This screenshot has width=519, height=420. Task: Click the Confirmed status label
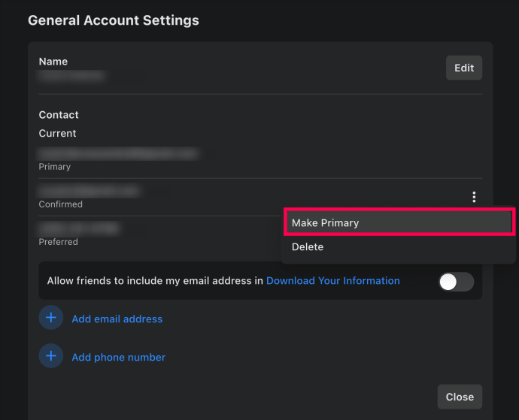(61, 204)
